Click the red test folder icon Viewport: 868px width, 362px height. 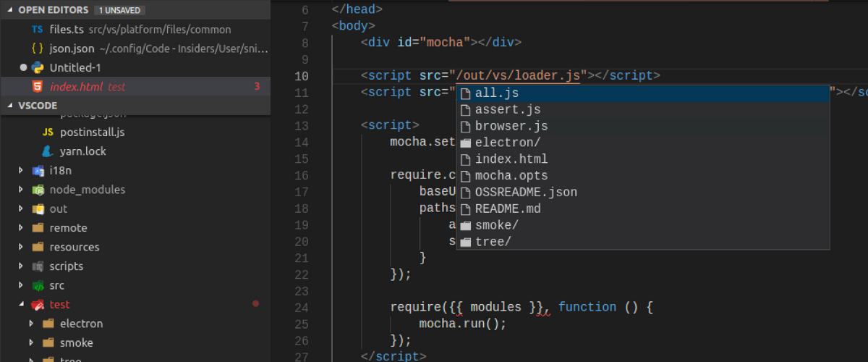(38, 305)
